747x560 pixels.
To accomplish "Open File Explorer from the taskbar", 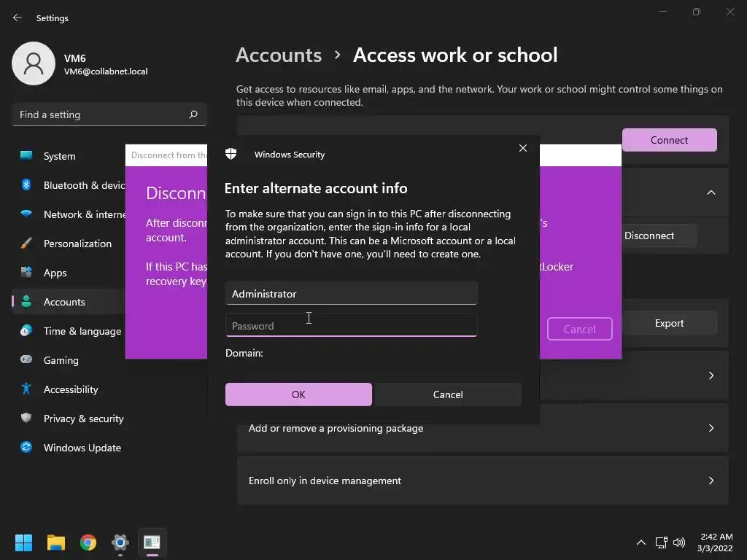I will coord(55,542).
